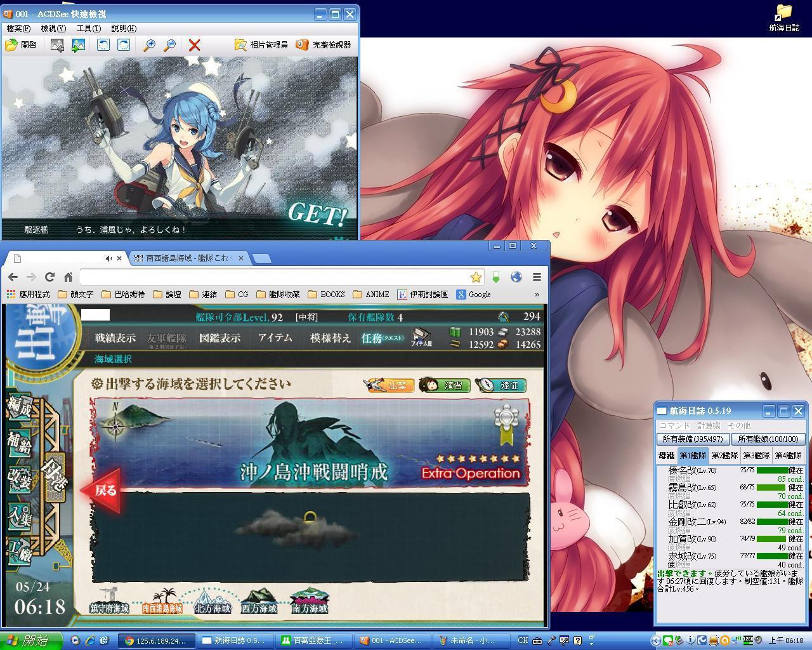Open the 論壇 bookmark folder
Viewport: 812px width, 650px height.
tap(167, 295)
